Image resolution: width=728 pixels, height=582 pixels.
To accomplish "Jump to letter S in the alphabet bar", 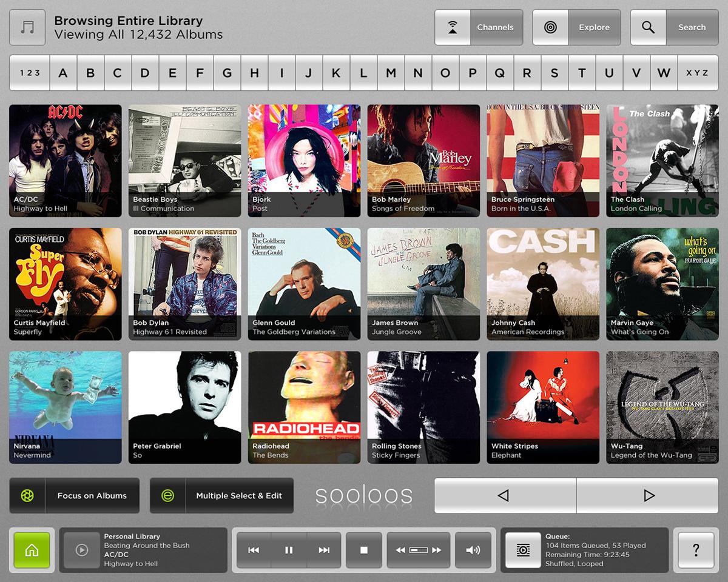I will pyautogui.click(x=554, y=73).
